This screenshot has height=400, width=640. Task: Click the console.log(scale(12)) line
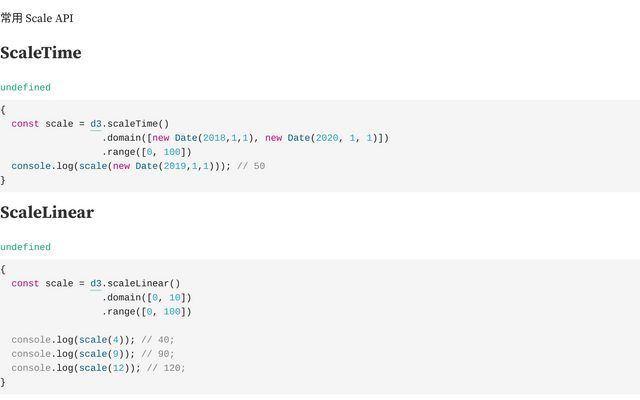[x=83, y=368]
